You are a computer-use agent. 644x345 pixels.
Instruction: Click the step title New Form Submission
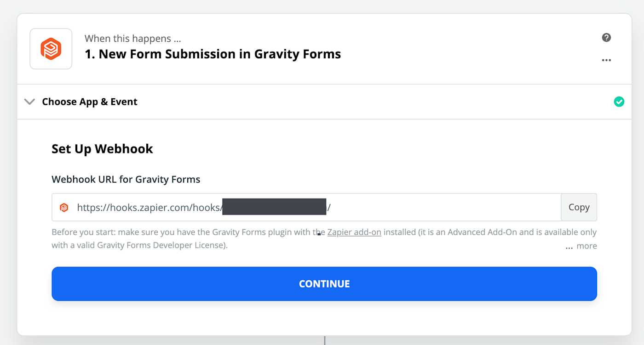(213, 54)
